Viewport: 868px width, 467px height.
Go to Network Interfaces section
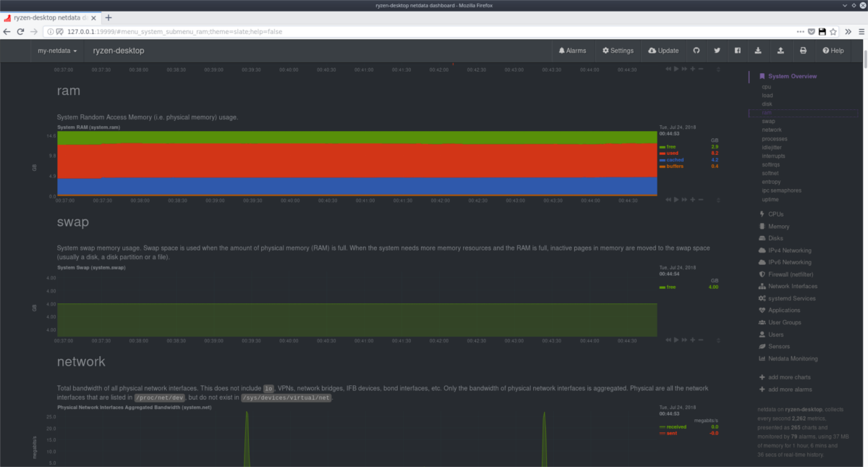788,287
